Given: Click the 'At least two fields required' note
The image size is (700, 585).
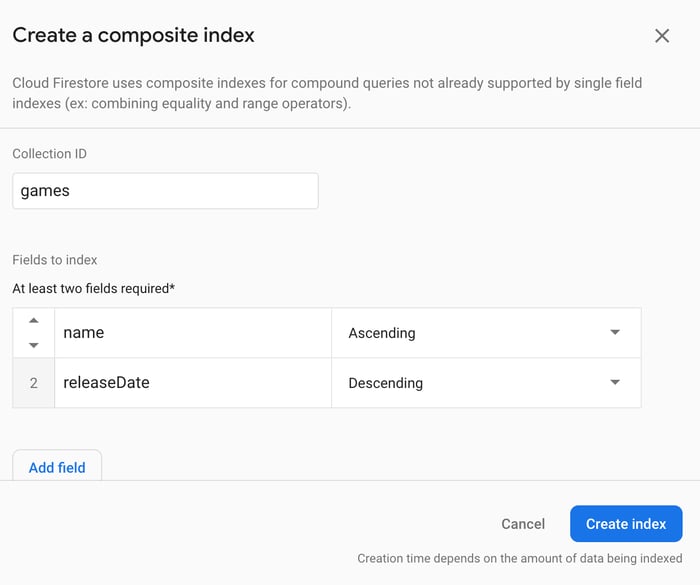Looking at the screenshot, I should [94, 289].
